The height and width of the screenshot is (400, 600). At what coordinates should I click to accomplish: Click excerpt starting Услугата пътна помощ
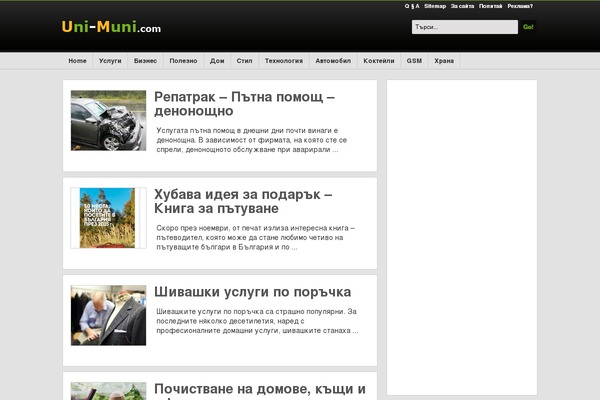[x=252, y=140]
